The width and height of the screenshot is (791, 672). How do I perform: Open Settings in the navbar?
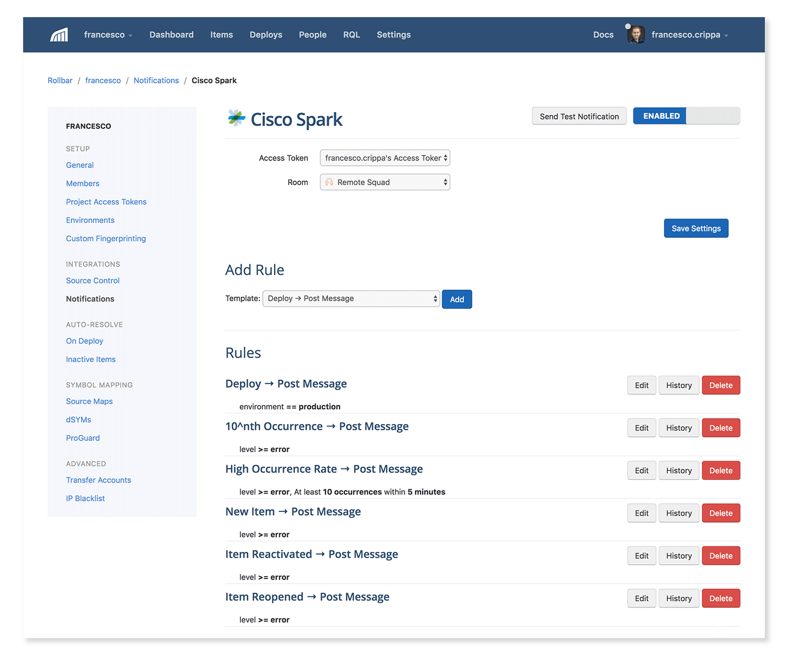click(x=394, y=35)
